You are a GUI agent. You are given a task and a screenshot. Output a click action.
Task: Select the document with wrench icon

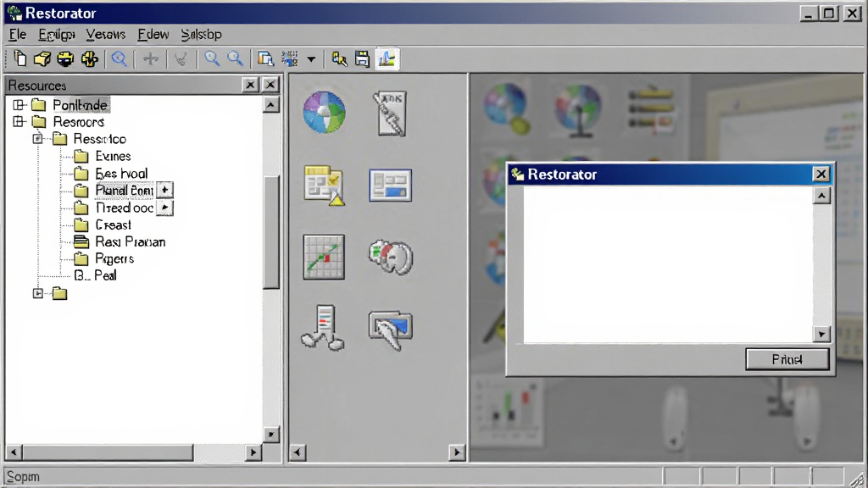[x=390, y=114]
